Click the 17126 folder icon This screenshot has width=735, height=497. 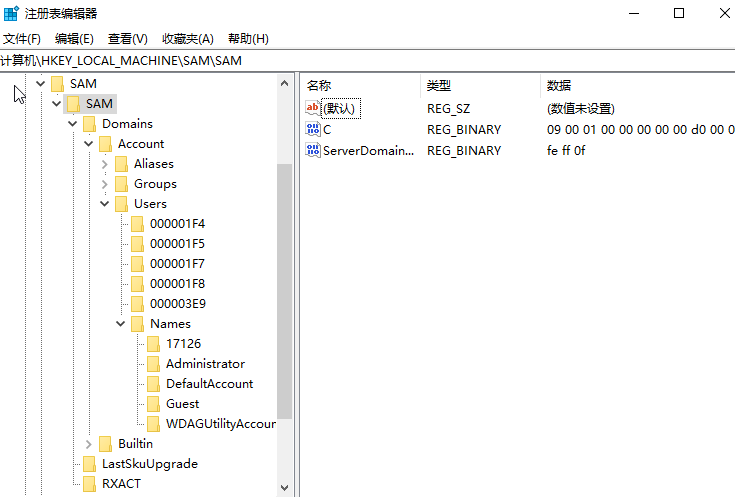click(153, 344)
